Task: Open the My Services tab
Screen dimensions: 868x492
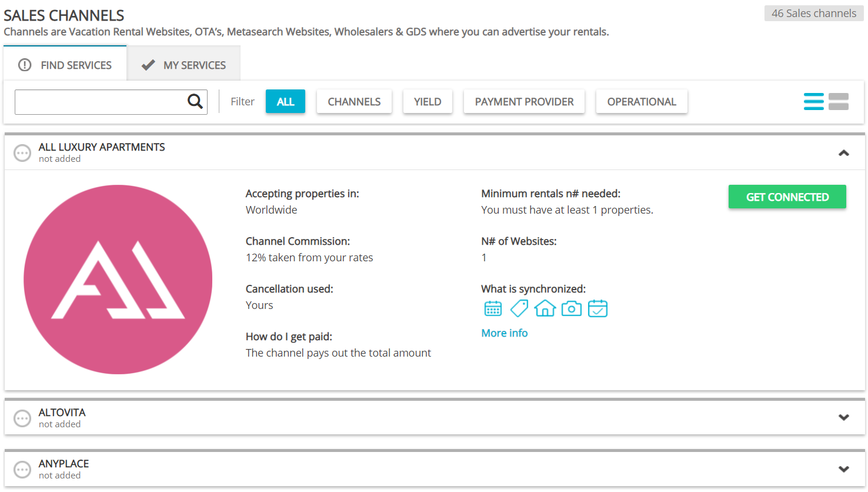Action: pos(183,64)
